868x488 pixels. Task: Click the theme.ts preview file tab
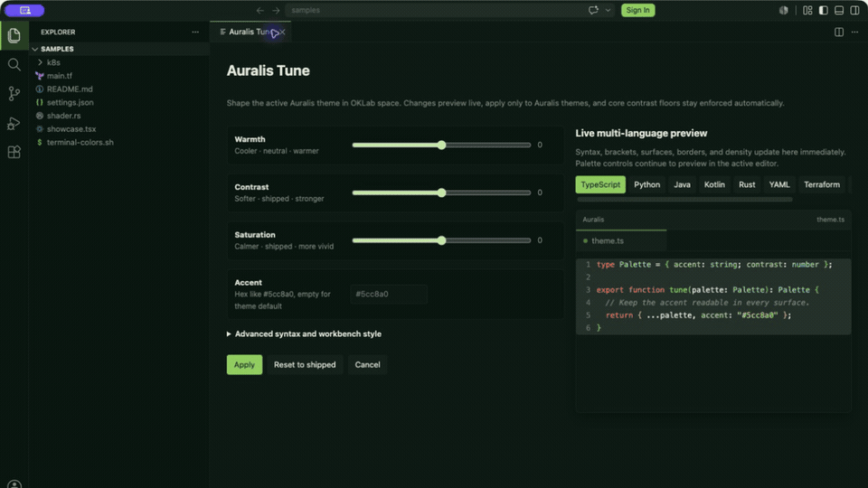(621, 240)
